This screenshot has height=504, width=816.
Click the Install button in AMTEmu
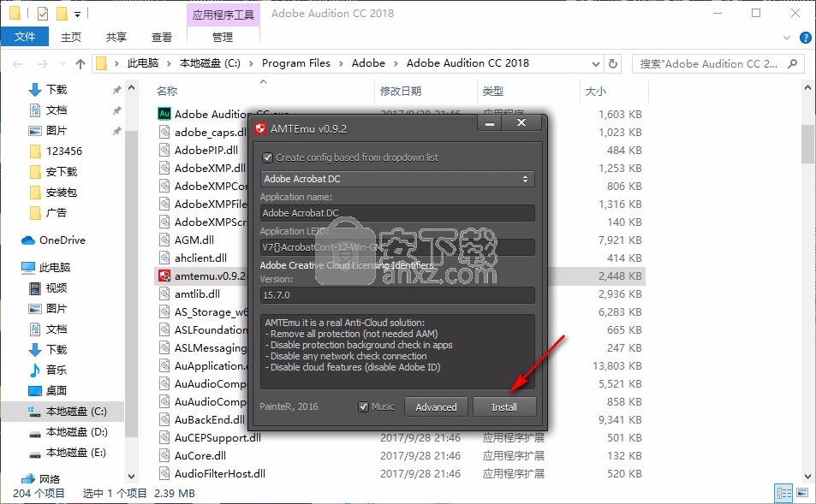pyautogui.click(x=503, y=407)
